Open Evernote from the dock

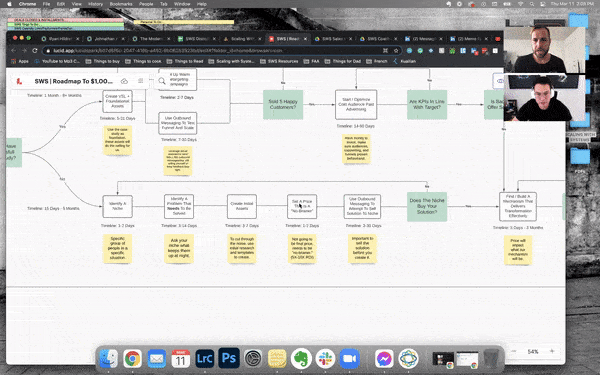(x=301, y=359)
